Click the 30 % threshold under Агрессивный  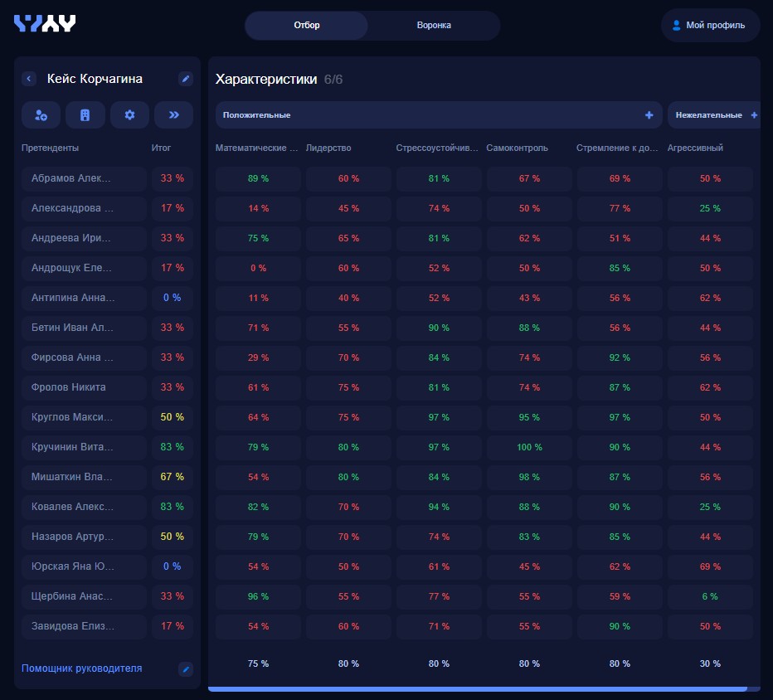pos(711,664)
